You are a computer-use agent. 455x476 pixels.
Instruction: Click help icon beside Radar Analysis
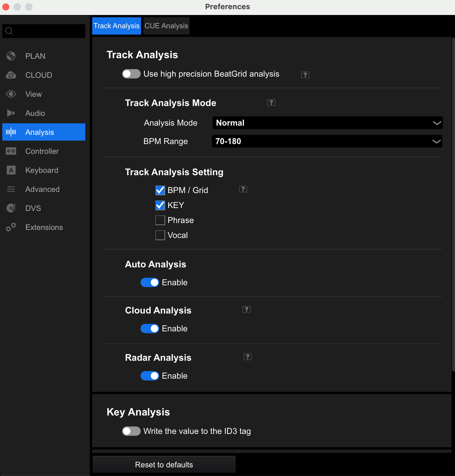coord(247,357)
